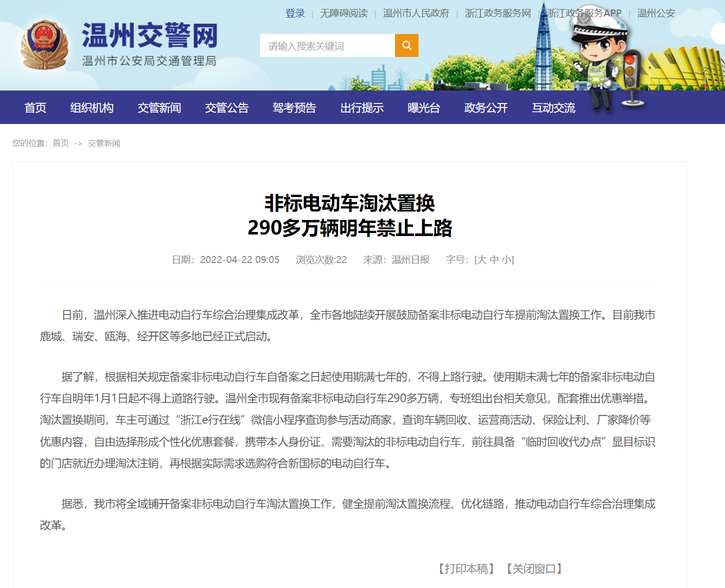725x588 pixels.
Task: Open the 组织机构 menu item
Action: tap(91, 108)
